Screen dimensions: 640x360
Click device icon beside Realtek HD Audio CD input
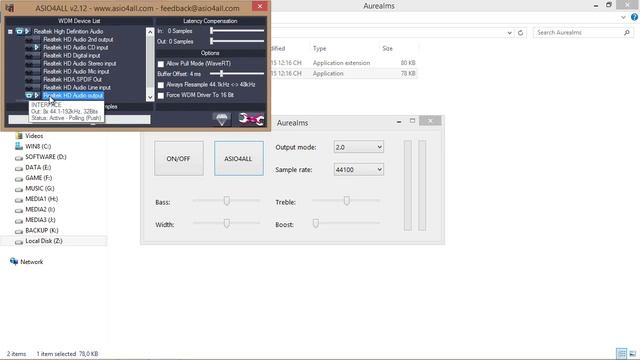coord(32,47)
